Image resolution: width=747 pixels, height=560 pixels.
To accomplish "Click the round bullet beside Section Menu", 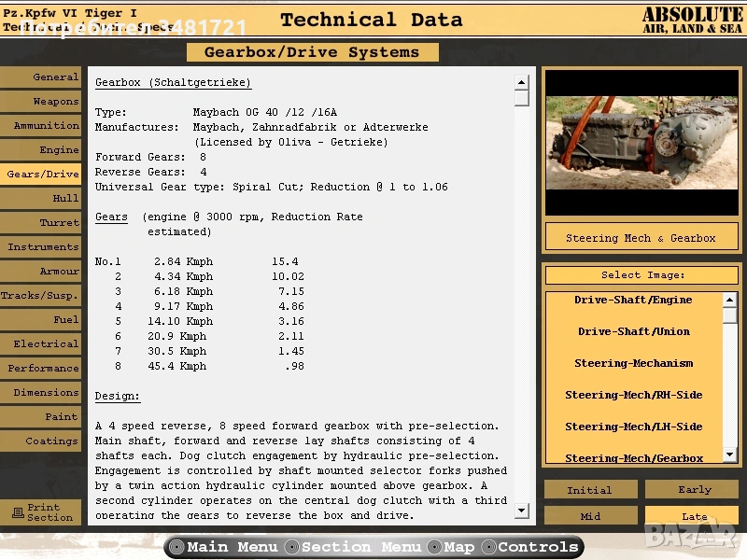I will point(291,547).
